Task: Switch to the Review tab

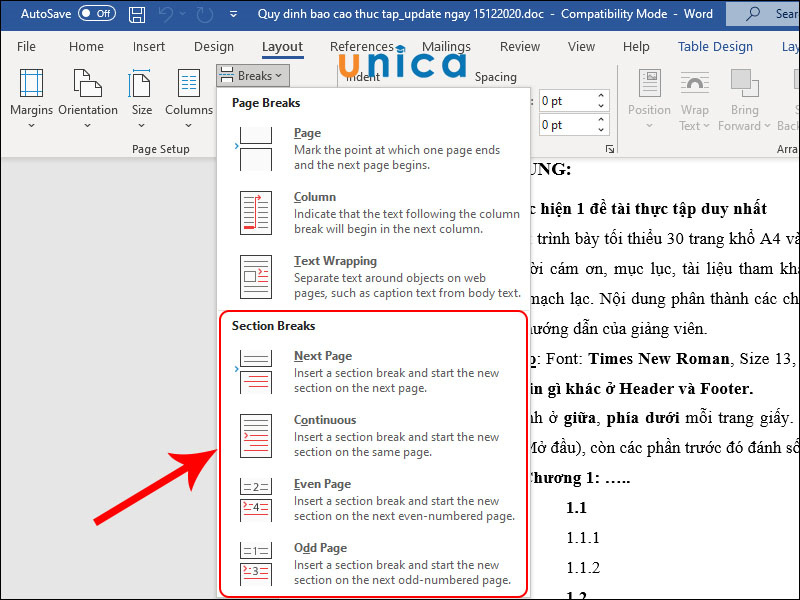Action: tap(519, 47)
